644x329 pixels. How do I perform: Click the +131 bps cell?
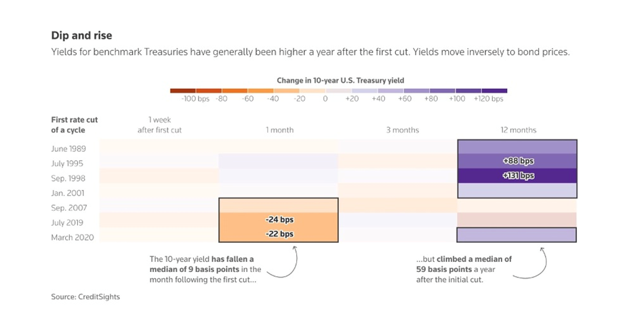518,176
